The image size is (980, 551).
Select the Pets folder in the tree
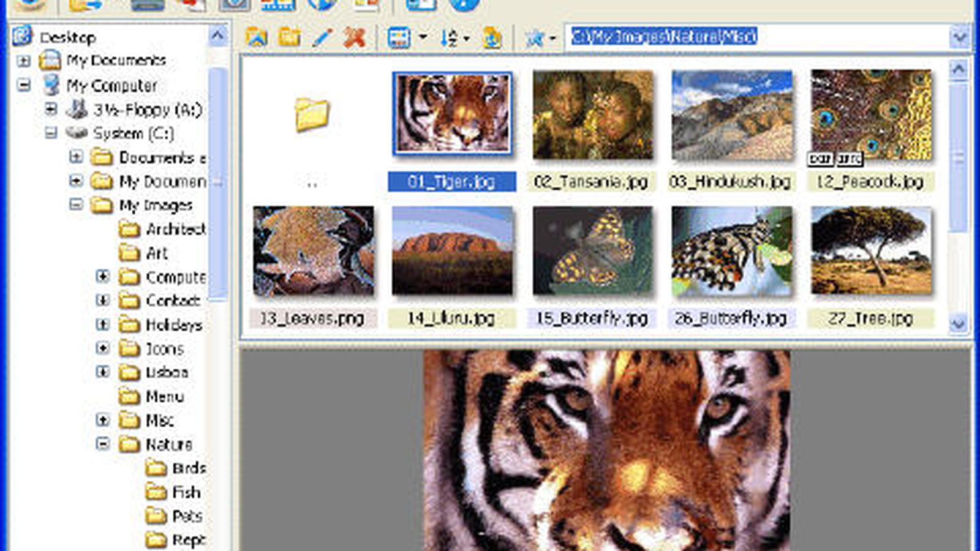coord(187,516)
